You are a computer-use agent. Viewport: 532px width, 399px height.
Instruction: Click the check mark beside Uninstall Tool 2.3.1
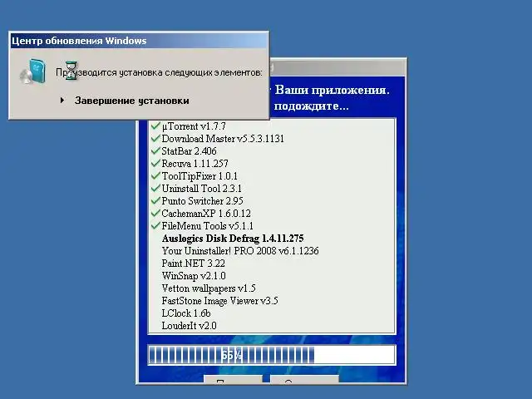(155, 188)
